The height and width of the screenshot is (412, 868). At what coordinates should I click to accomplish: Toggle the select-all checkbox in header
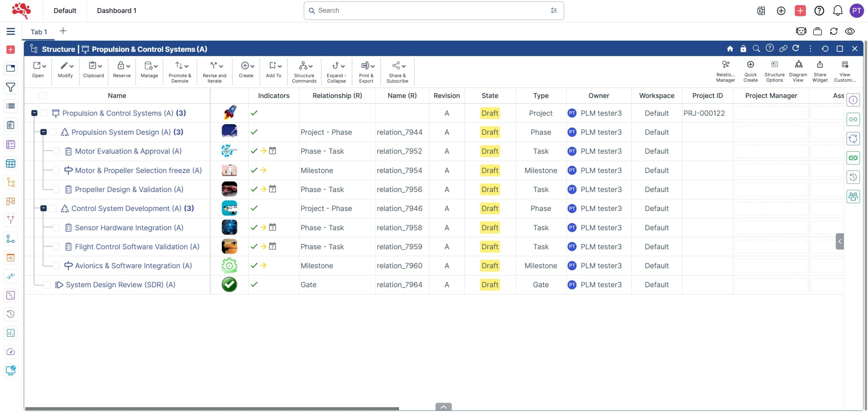43,96
